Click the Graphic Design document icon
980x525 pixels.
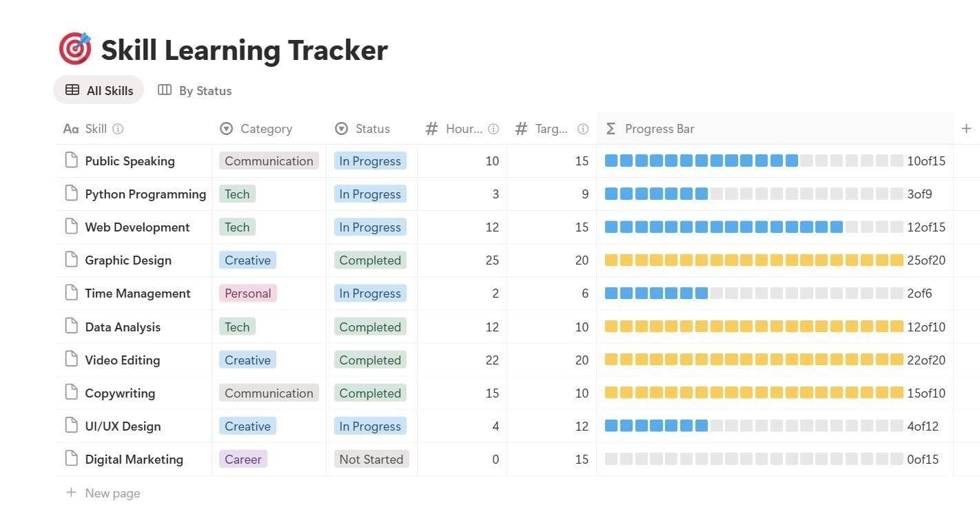tap(71, 260)
